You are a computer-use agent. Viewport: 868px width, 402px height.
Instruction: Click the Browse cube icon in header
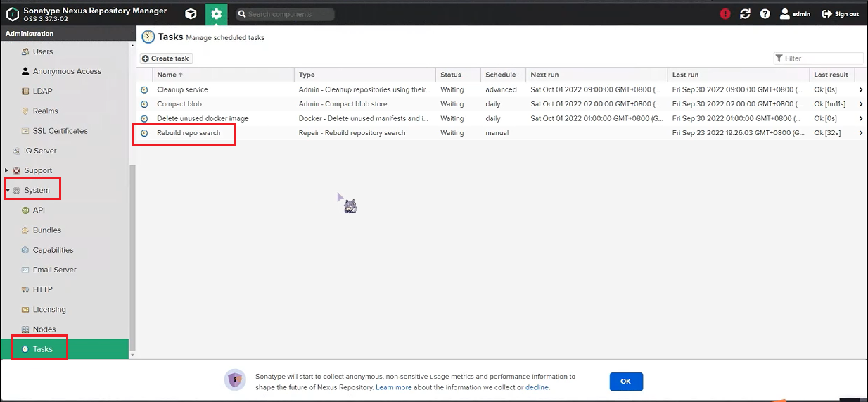point(191,14)
